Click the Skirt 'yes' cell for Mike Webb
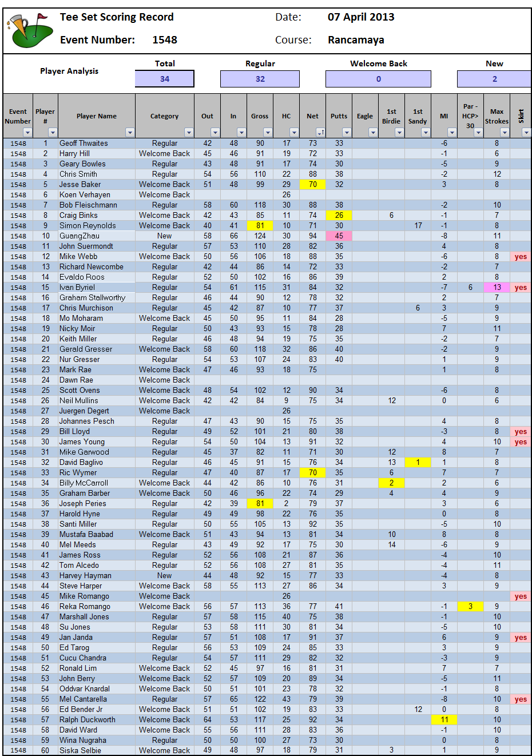Image resolution: width=532 pixels, height=756 pixels. pyautogui.click(x=521, y=257)
